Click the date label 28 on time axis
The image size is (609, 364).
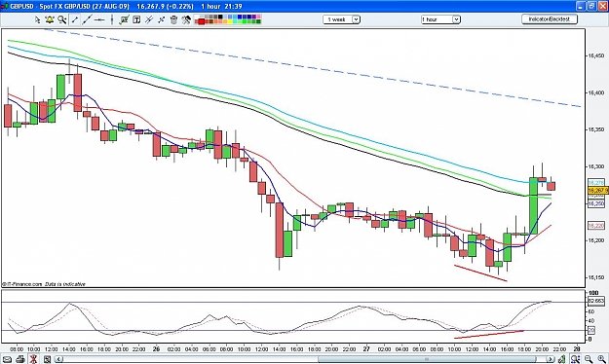pyautogui.click(x=577, y=348)
